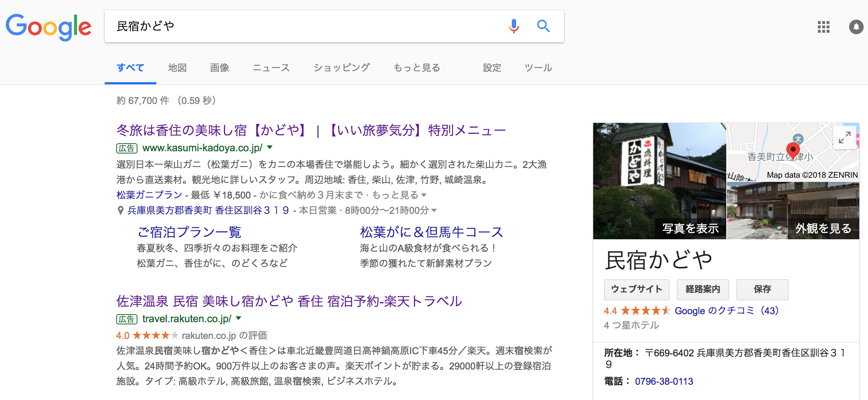This screenshot has width=868, height=400.
Task: Open the 設定 menu
Action: tap(492, 68)
